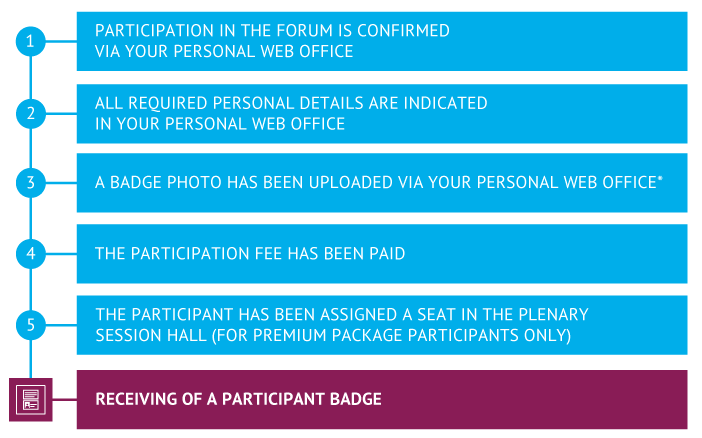Select the step 4 circle icon
This screenshot has width=702, height=438.
click(x=30, y=254)
